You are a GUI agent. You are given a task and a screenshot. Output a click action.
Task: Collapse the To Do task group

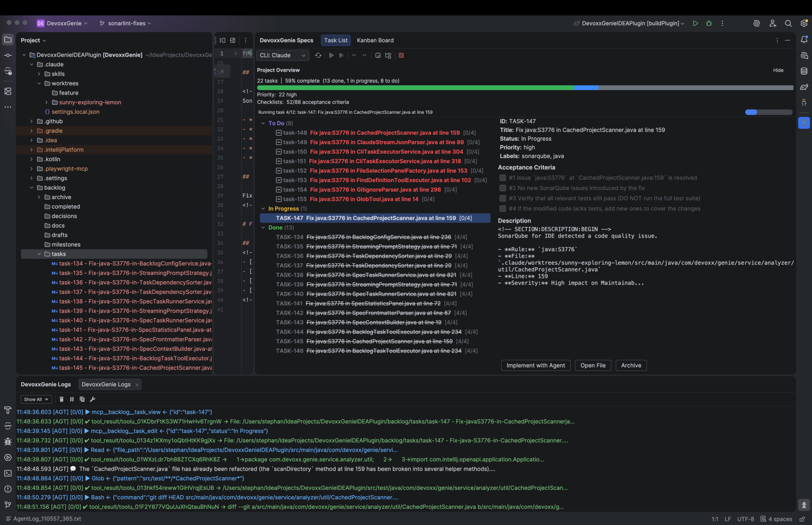[263, 123]
